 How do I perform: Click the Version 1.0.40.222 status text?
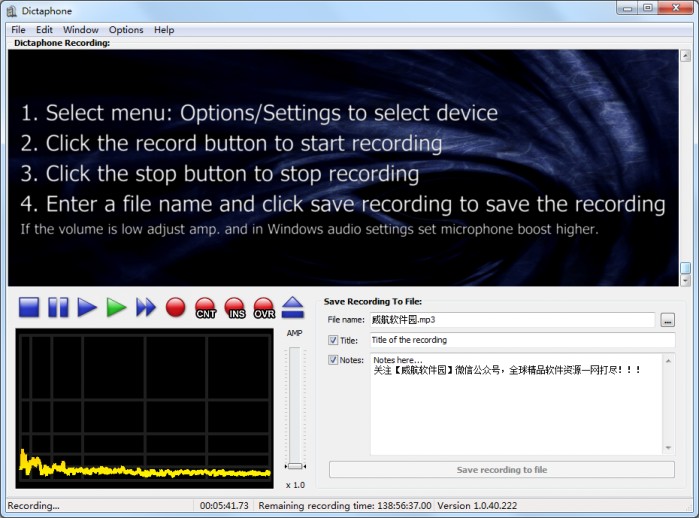tap(477, 506)
